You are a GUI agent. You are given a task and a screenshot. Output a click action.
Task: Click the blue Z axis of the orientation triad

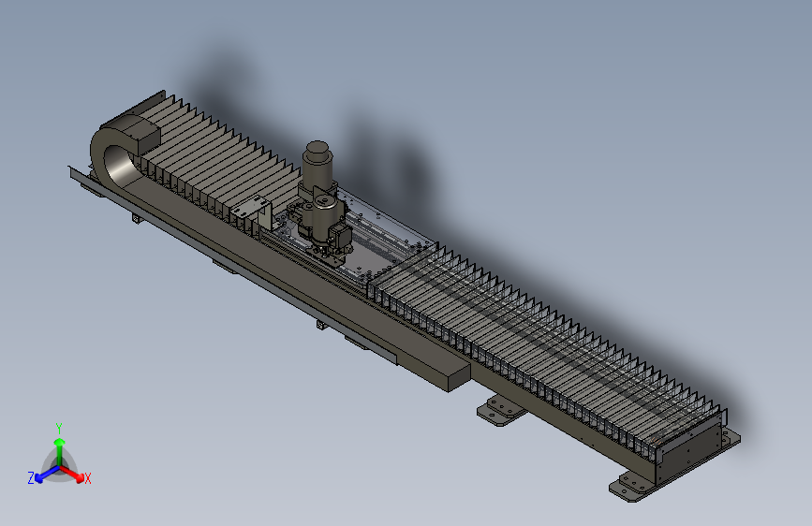click(x=42, y=475)
